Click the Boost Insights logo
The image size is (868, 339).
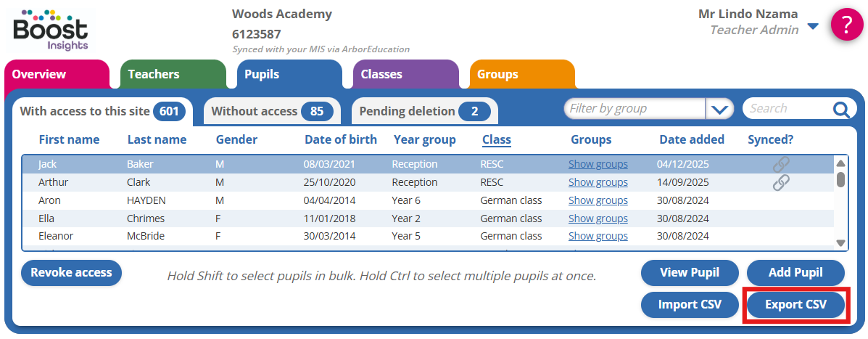(51, 30)
